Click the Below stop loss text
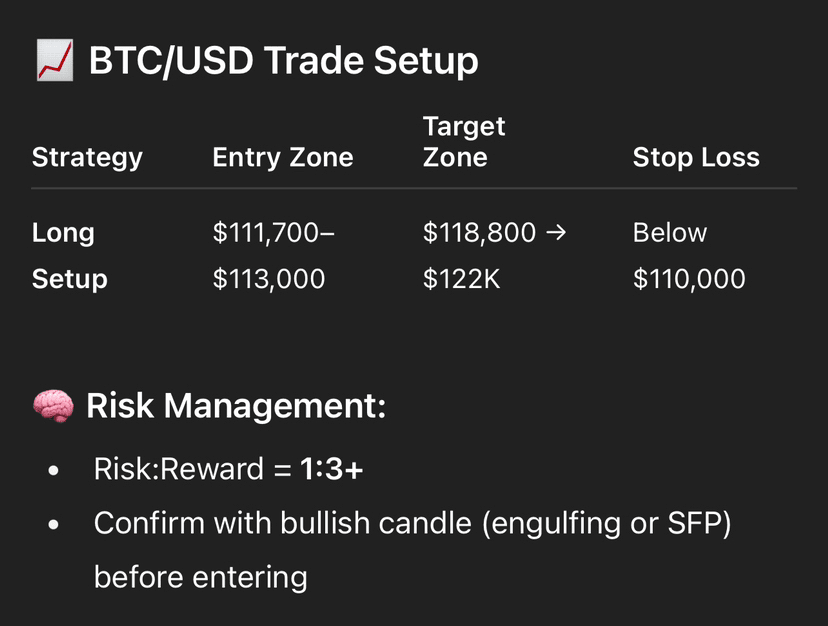This screenshot has height=626, width=828. click(x=670, y=232)
